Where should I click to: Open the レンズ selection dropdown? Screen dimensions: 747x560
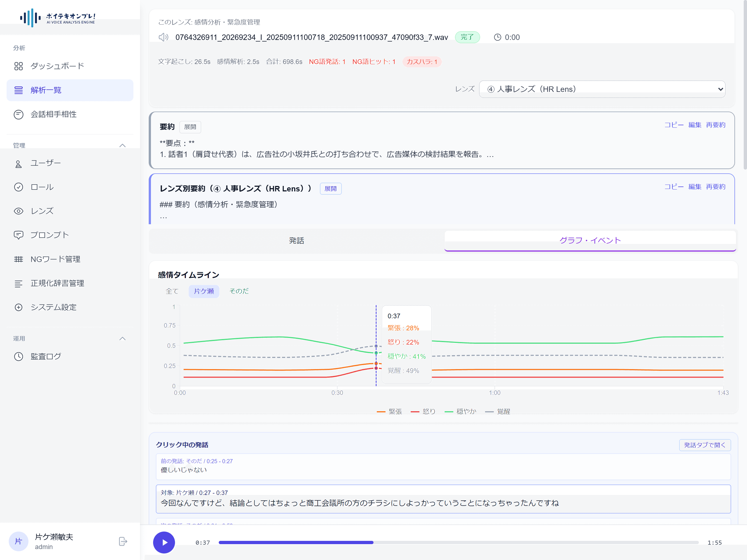pyautogui.click(x=602, y=89)
